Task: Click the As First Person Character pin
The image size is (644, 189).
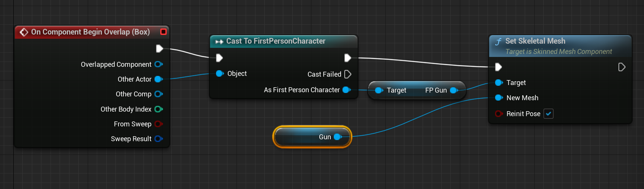Action: point(346,90)
